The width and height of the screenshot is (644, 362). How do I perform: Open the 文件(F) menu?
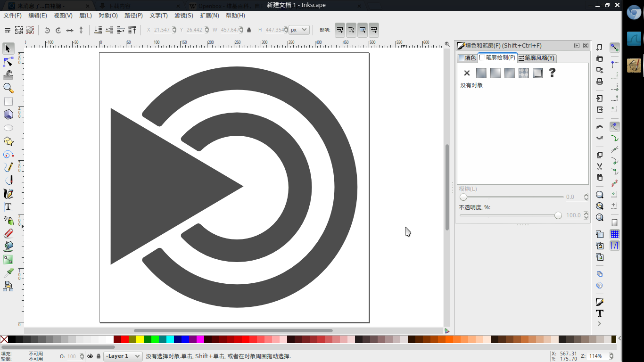coord(12,16)
